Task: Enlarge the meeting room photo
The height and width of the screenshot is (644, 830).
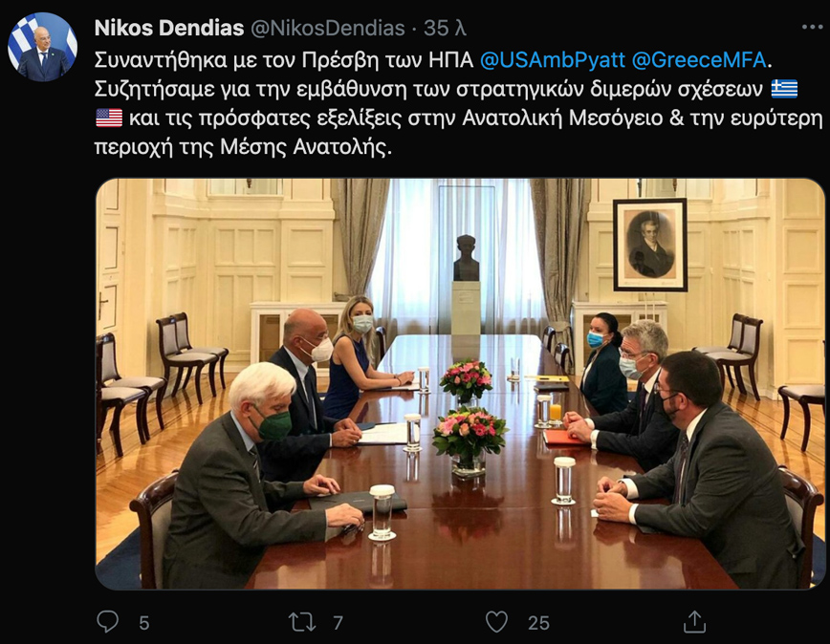Action: (x=460, y=384)
